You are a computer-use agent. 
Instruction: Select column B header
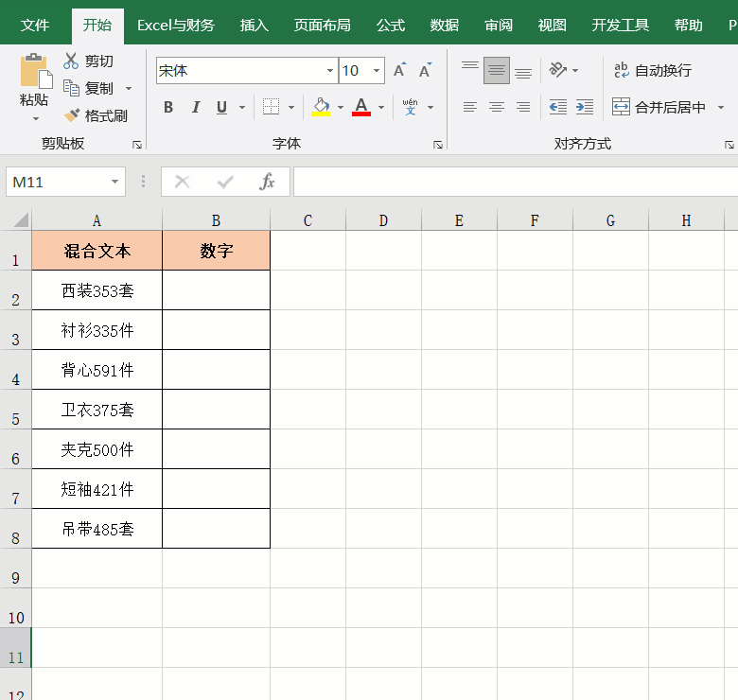[x=216, y=220]
